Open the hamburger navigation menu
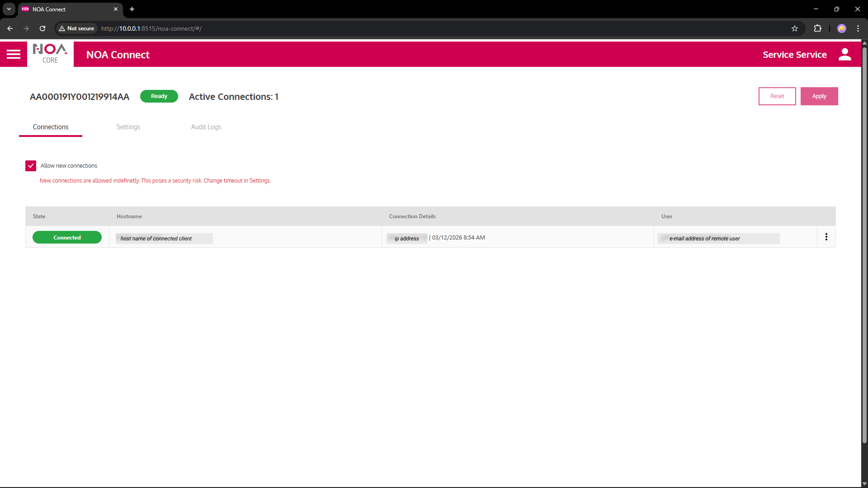 [14, 54]
